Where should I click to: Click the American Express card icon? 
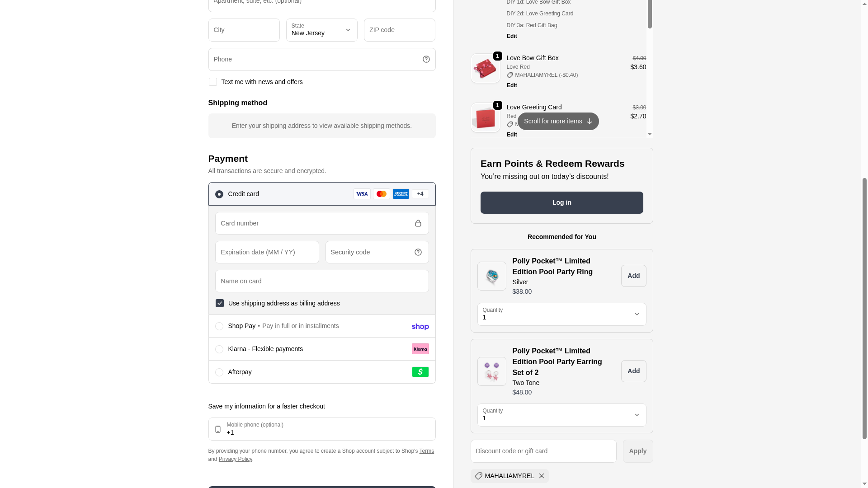[401, 194]
